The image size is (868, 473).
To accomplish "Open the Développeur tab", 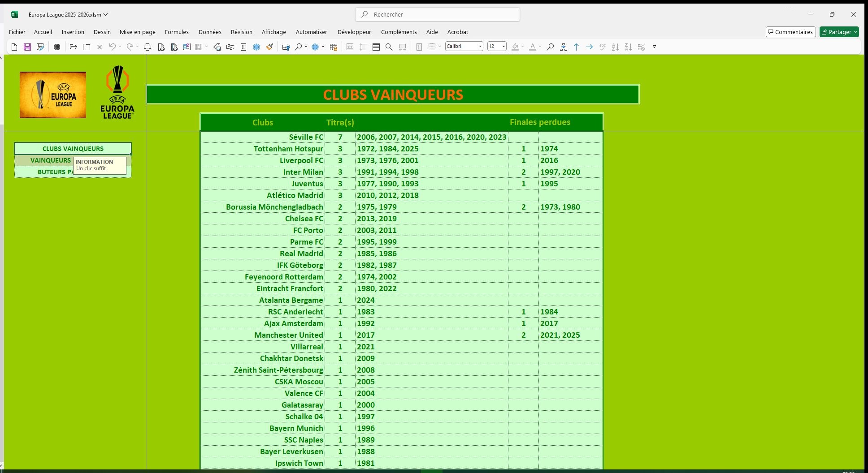I will pos(354,32).
